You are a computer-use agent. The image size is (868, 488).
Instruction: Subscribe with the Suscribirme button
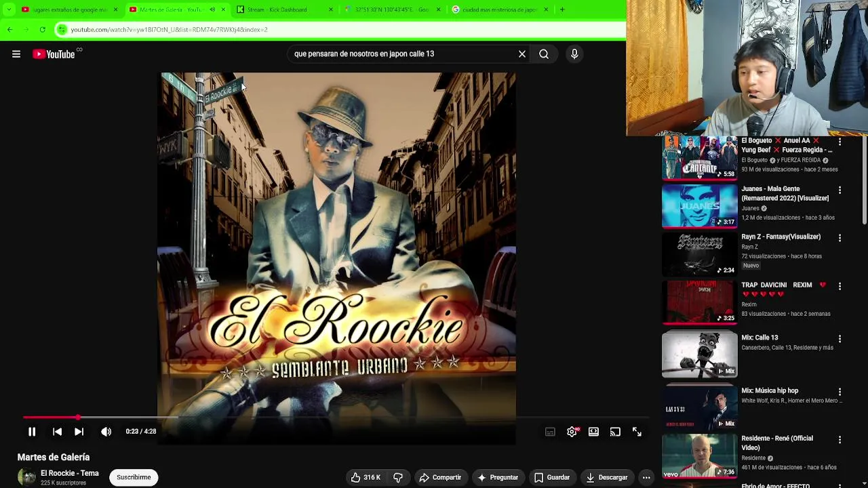pos(134,477)
